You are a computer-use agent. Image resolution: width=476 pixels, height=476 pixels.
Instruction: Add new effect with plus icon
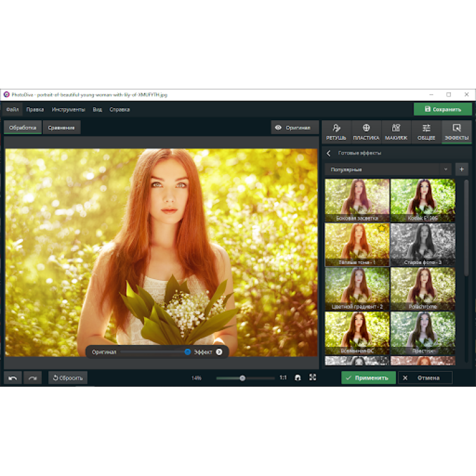click(x=462, y=170)
